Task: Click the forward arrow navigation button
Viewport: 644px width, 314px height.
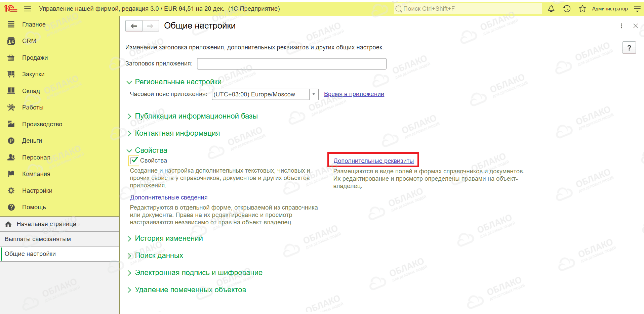Action: pyautogui.click(x=150, y=26)
